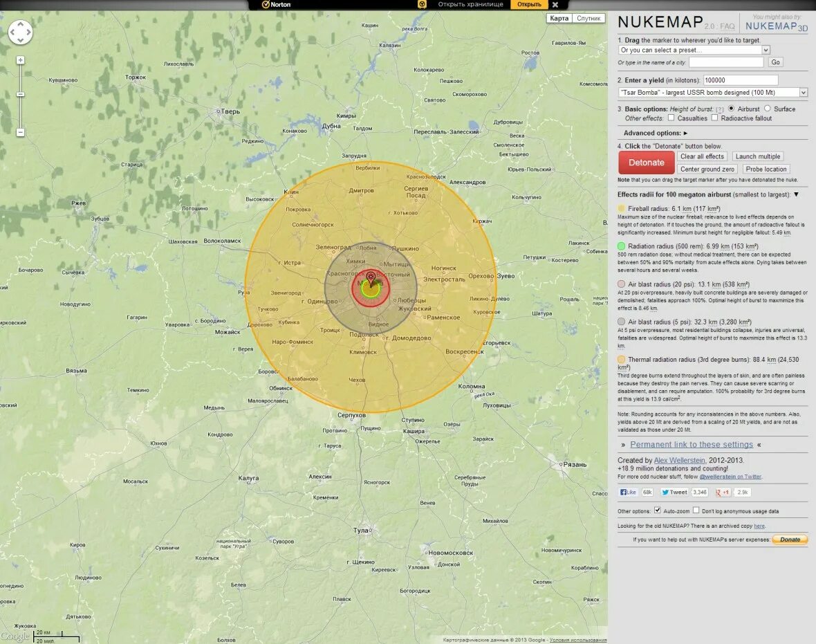Click the Тула city label on map

coord(362,530)
